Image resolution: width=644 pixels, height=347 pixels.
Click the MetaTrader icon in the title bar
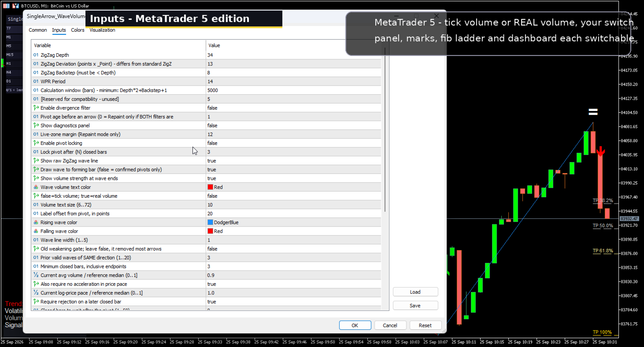15,6
